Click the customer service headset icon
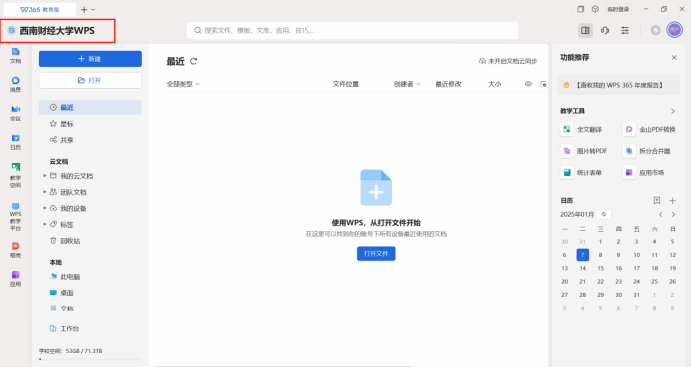 pyautogui.click(x=605, y=30)
